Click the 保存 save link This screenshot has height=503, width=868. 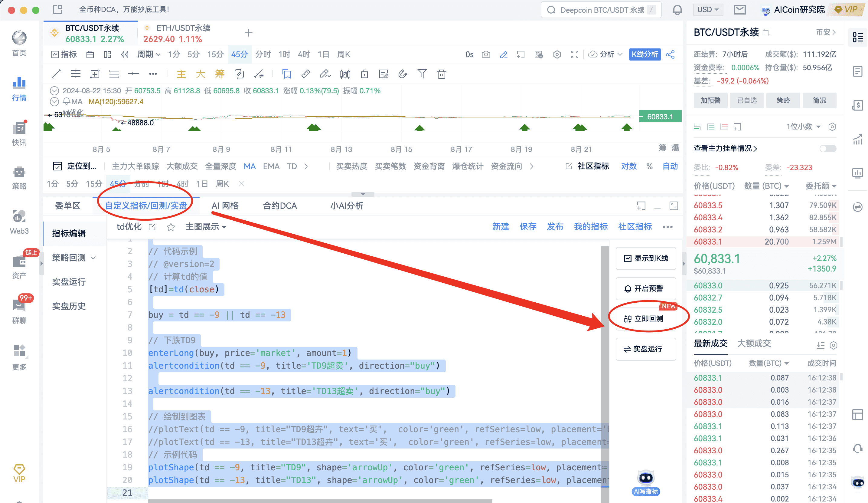(x=528, y=227)
